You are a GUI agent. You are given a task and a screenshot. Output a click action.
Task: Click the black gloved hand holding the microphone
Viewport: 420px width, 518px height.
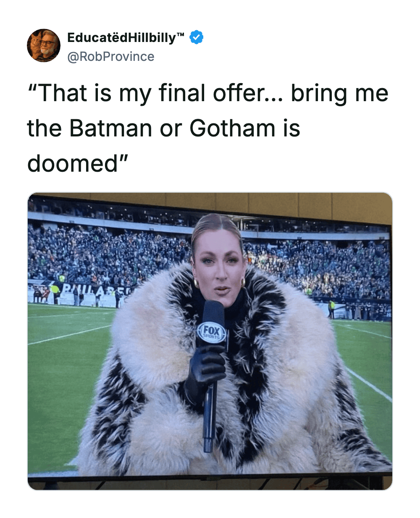click(207, 369)
